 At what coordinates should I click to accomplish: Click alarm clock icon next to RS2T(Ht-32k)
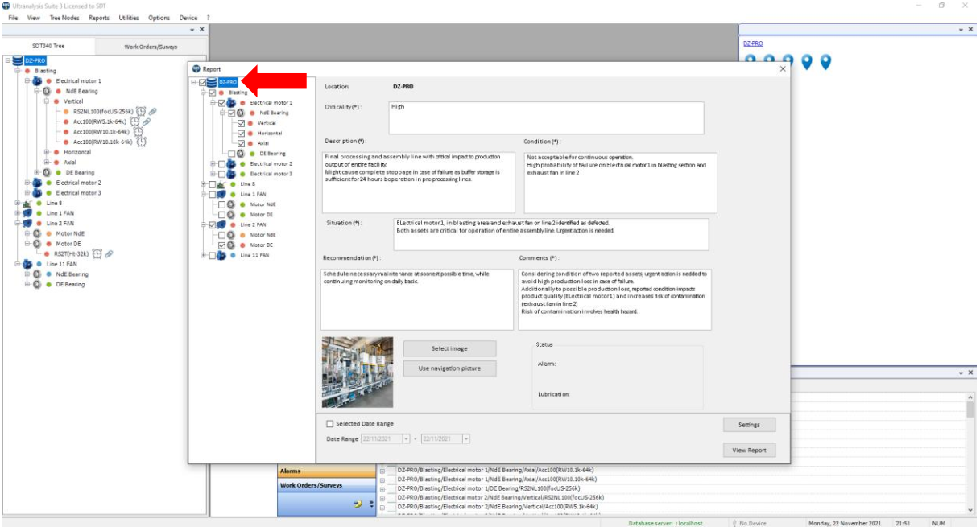(x=97, y=254)
